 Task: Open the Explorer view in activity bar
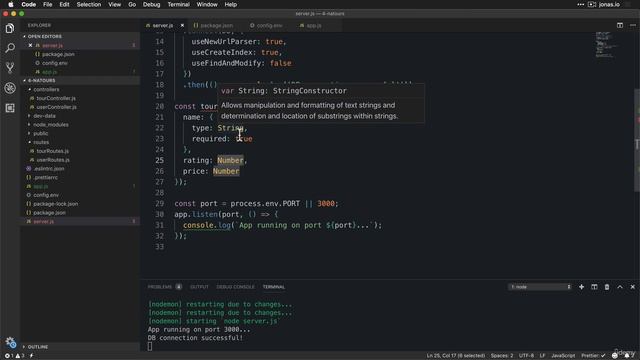[x=10, y=28]
